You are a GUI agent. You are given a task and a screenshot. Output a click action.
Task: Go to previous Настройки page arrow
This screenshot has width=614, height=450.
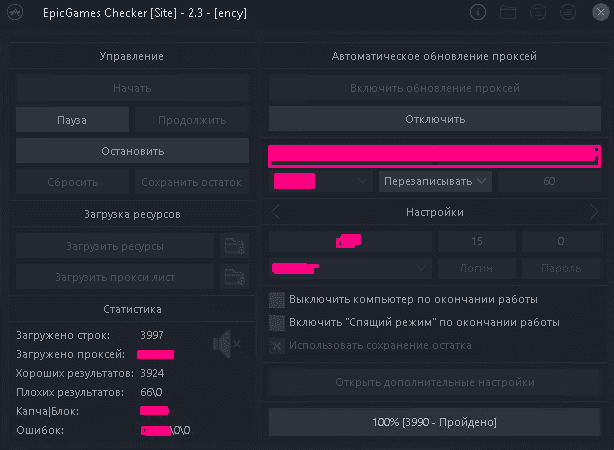275,212
